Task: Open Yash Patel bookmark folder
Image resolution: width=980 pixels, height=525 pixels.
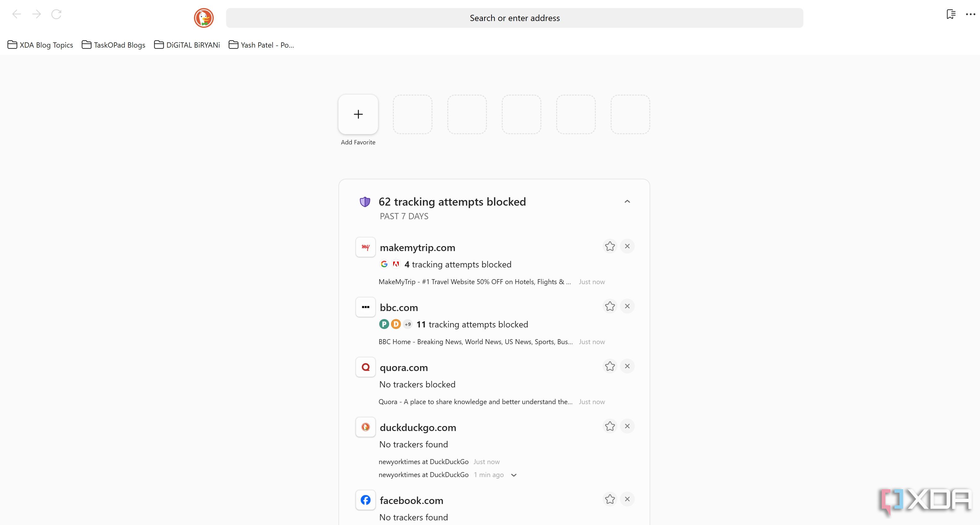Action: [261, 45]
